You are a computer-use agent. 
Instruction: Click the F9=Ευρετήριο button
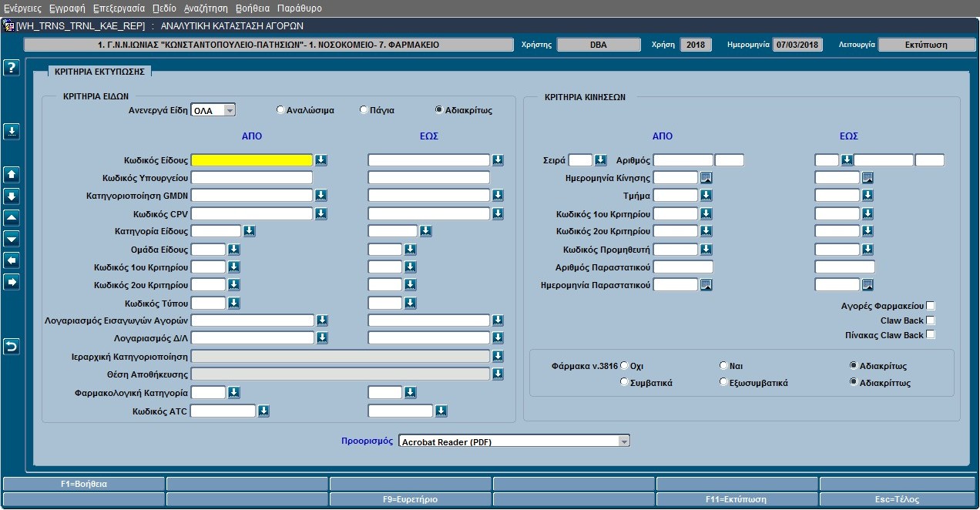point(411,498)
